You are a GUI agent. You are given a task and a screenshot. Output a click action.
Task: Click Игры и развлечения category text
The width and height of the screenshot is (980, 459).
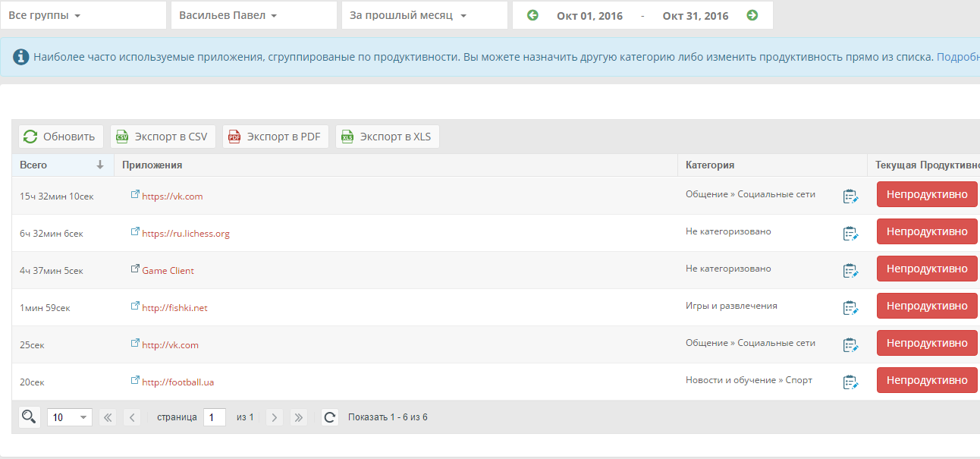[x=731, y=306]
